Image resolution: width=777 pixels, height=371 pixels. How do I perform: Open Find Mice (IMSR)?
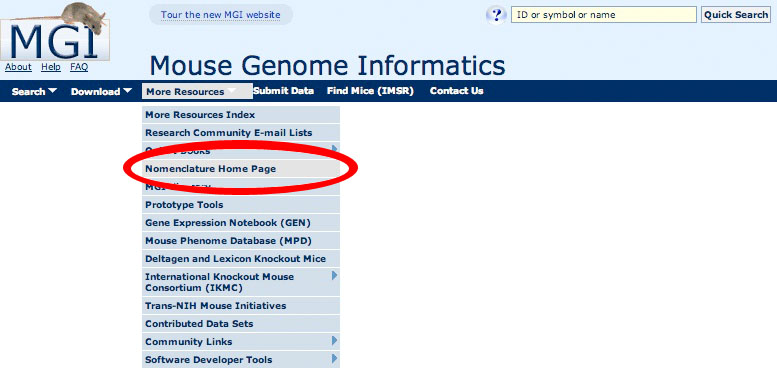[x=370, y=91]
